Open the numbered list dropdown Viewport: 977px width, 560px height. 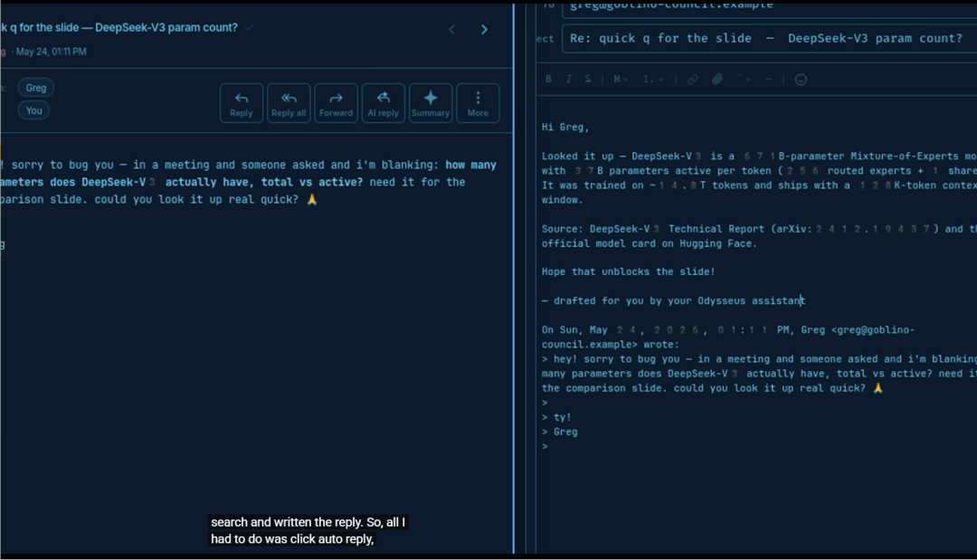(x=653, y=79)
